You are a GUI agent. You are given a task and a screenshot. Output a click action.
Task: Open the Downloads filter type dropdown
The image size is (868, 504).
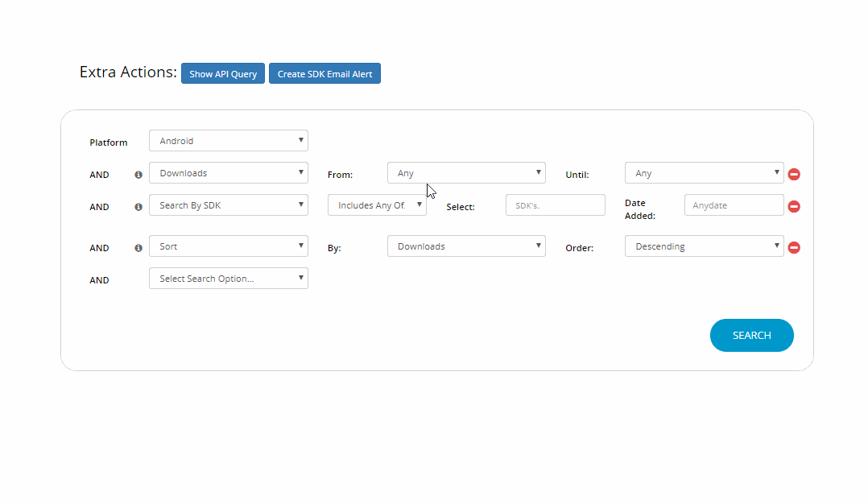point(229,173)
